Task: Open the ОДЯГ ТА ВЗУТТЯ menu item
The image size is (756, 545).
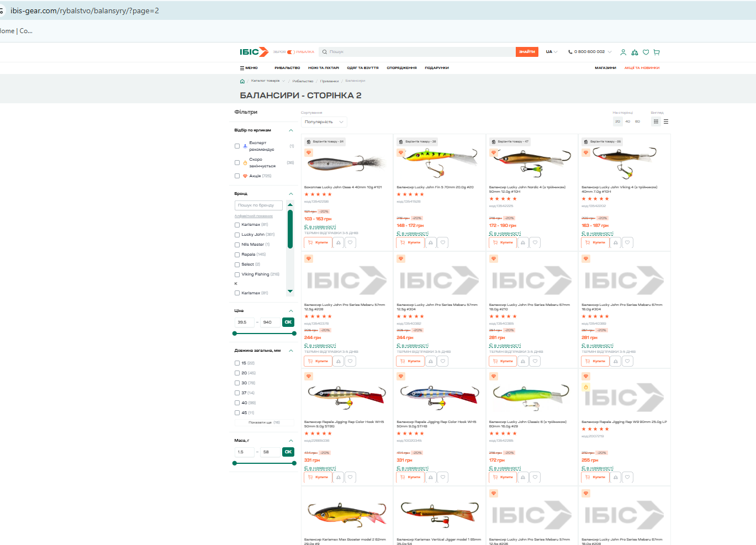Action: (x=363, y=68)
